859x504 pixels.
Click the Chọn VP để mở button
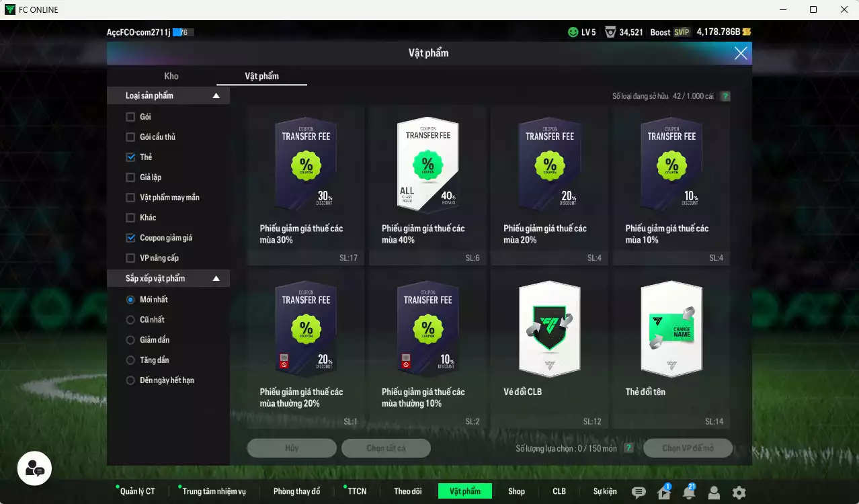688,448
